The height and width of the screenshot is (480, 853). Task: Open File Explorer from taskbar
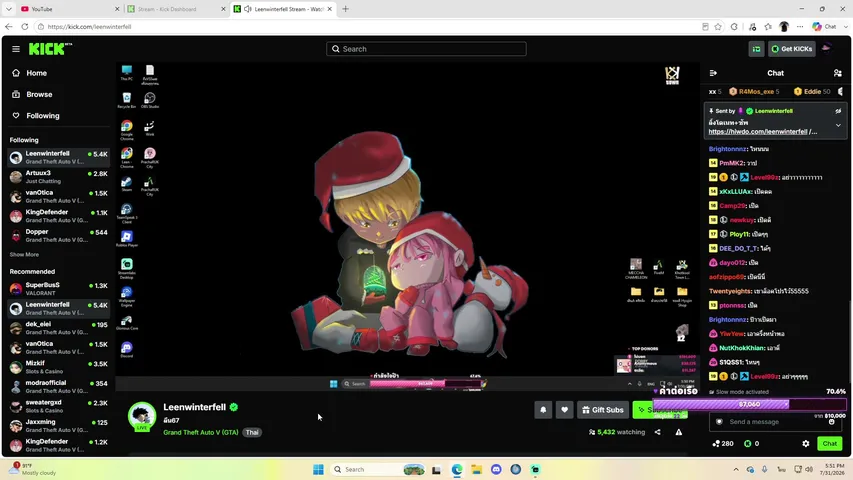pyautogui.click(x=477, y=469)
